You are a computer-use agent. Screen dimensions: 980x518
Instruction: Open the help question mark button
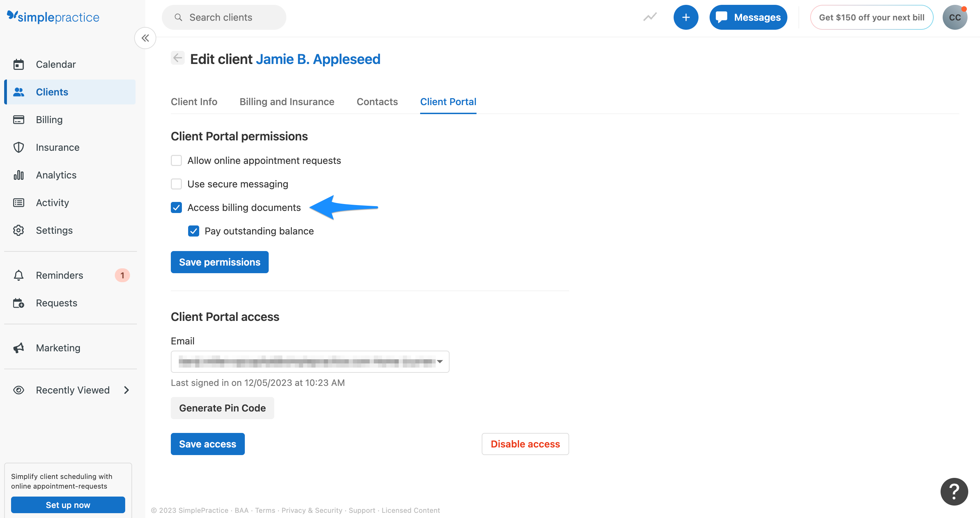(954, 492)
